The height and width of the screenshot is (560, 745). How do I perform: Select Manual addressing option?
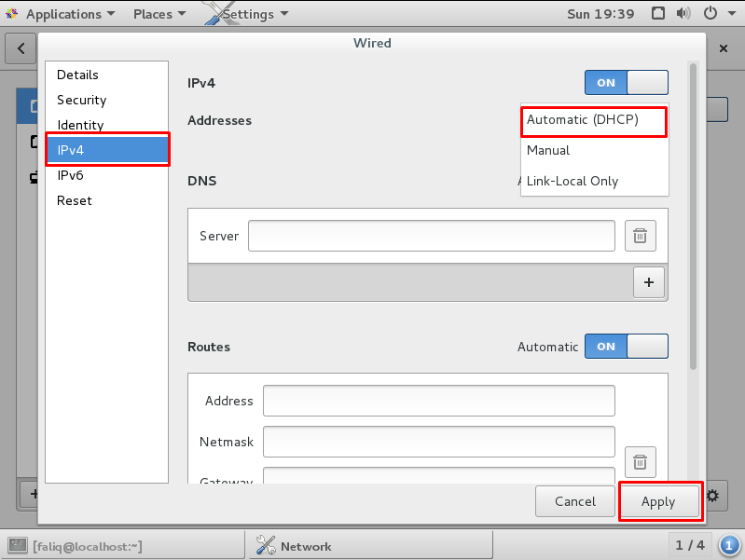coord(594,151)
